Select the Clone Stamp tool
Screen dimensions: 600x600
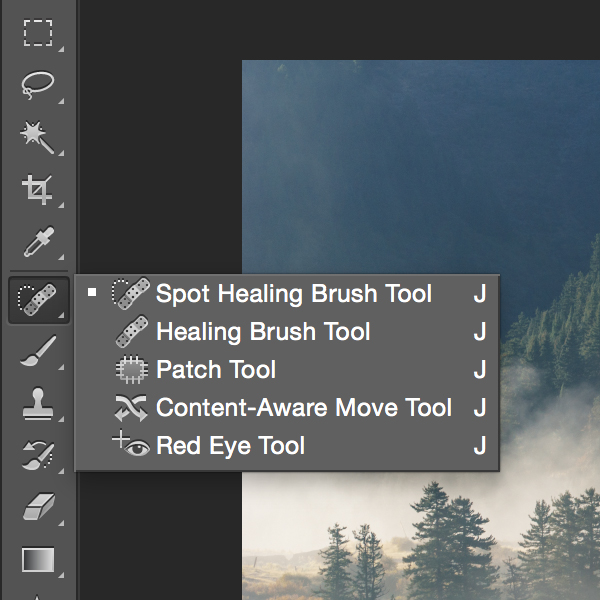[38, 404]
